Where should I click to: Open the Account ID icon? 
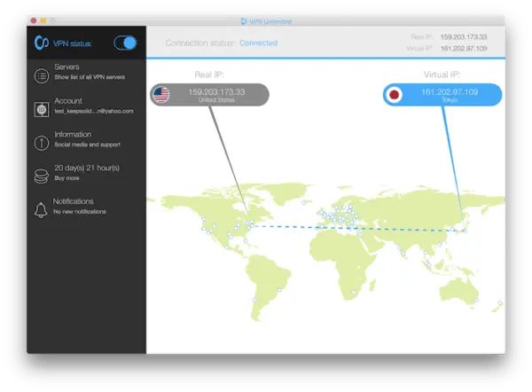pyautogui.click(x=42, y=109)
